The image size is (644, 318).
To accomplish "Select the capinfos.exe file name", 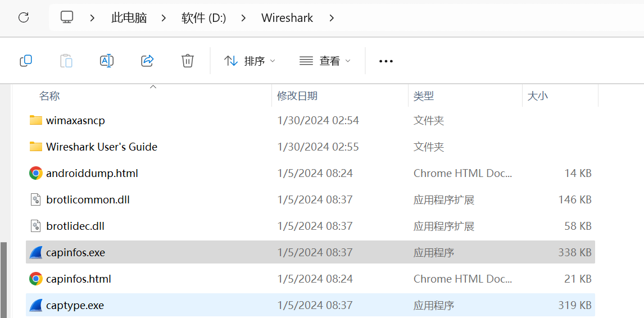I will tap(75, 252).
